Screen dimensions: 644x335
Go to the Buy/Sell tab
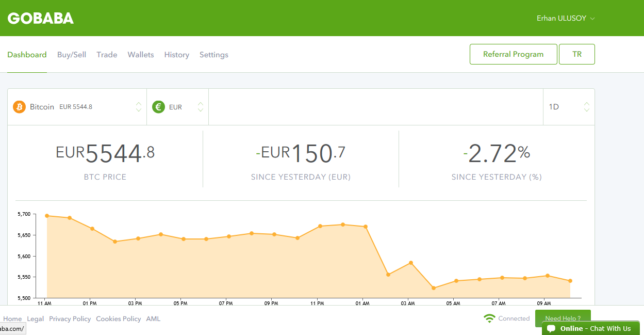72,55
